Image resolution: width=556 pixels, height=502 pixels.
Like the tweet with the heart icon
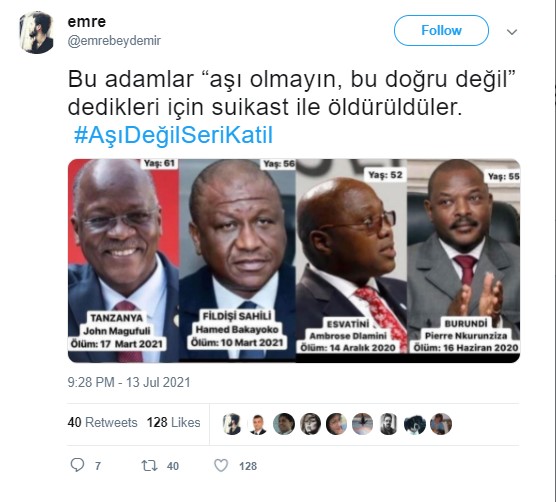221,465
